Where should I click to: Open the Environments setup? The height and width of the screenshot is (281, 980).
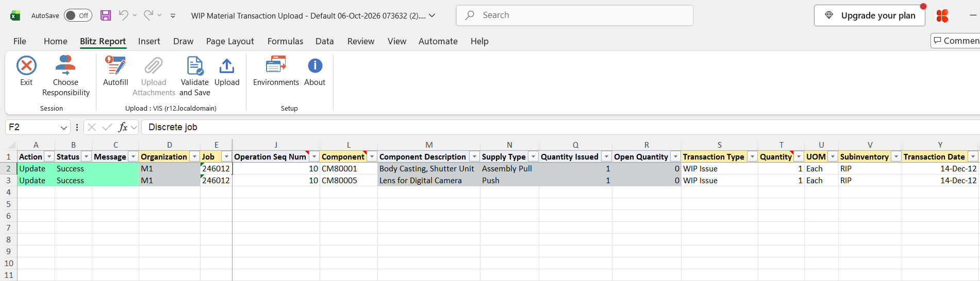(276, 71)
